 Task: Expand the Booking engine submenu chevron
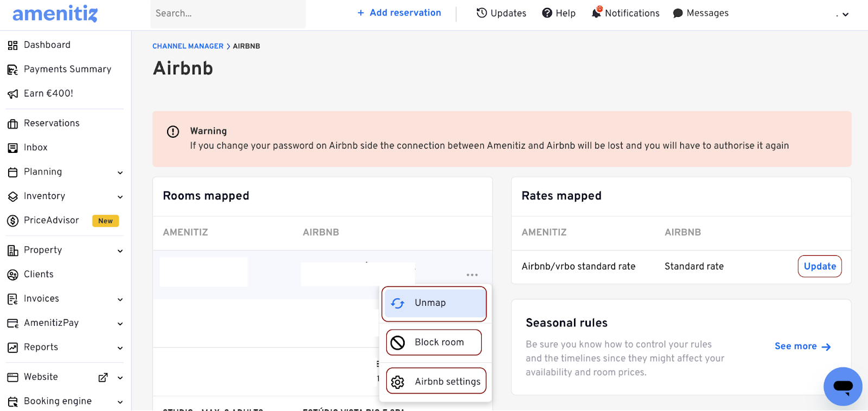[120, 402]
